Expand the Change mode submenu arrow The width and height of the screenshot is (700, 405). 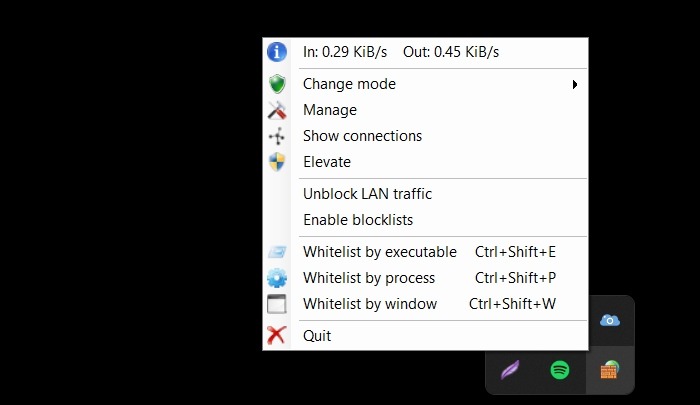click(575, 84)
